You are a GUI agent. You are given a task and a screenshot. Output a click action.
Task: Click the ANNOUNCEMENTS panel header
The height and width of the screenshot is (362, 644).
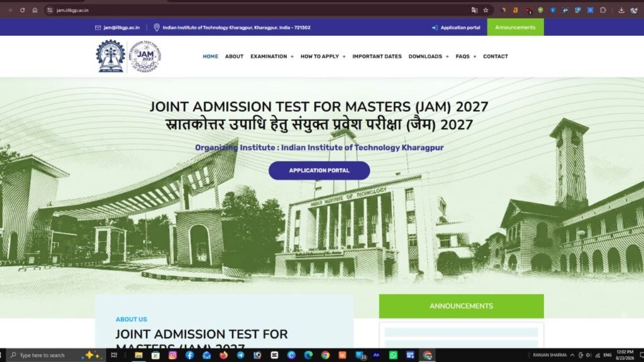point(461,306)
